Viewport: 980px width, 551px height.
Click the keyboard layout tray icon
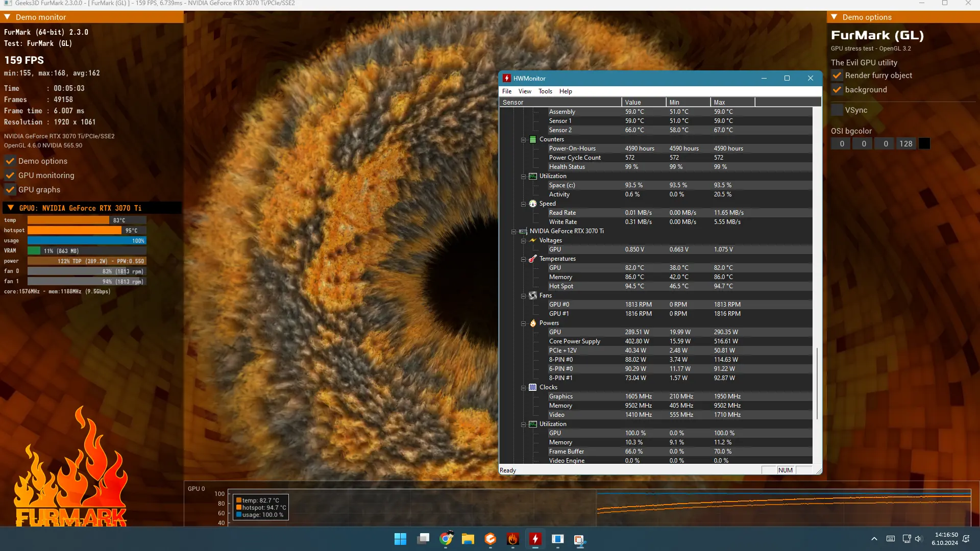tap(891, 539)
